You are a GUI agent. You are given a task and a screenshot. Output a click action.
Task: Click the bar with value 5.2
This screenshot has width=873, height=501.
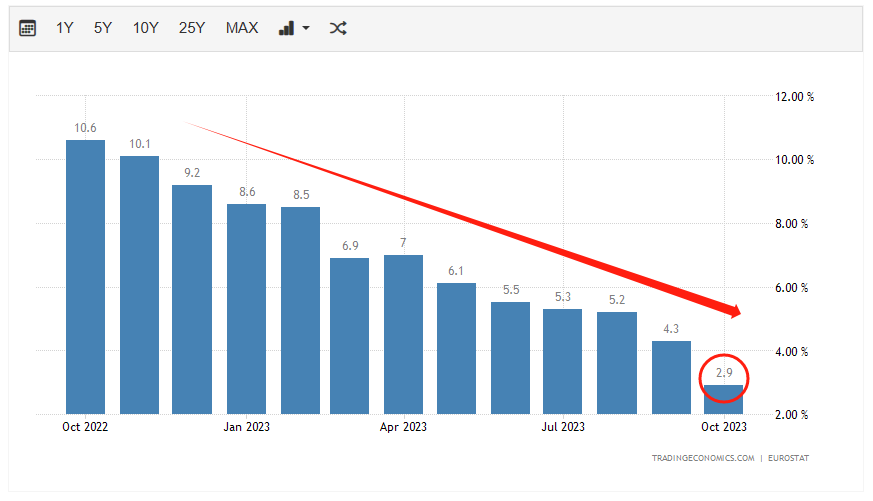pos(617,364)
